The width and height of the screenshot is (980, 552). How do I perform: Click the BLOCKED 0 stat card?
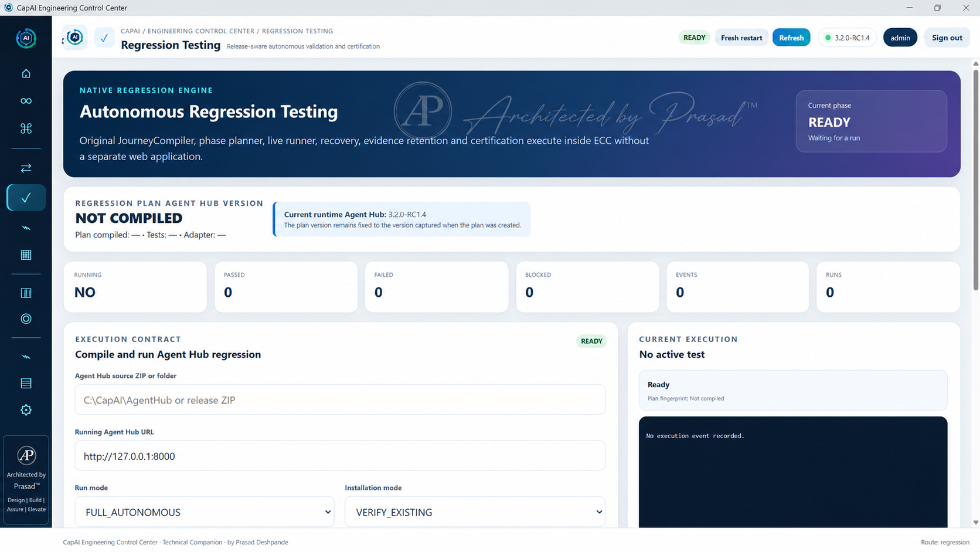[587, 287]
